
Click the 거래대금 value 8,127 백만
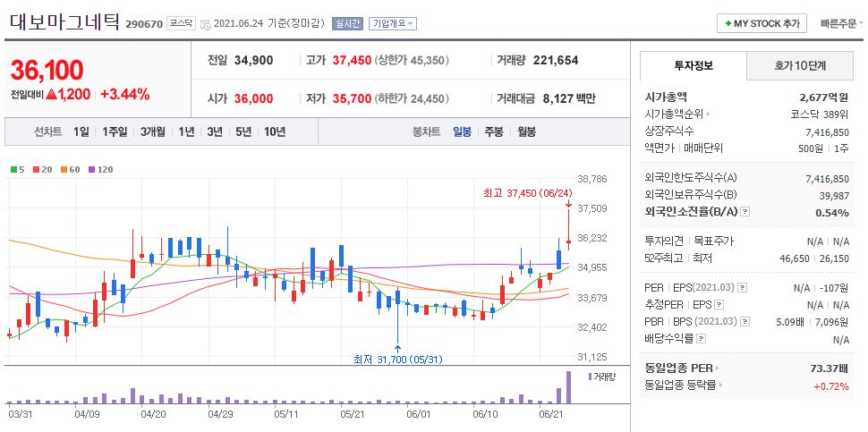(569, 99)
